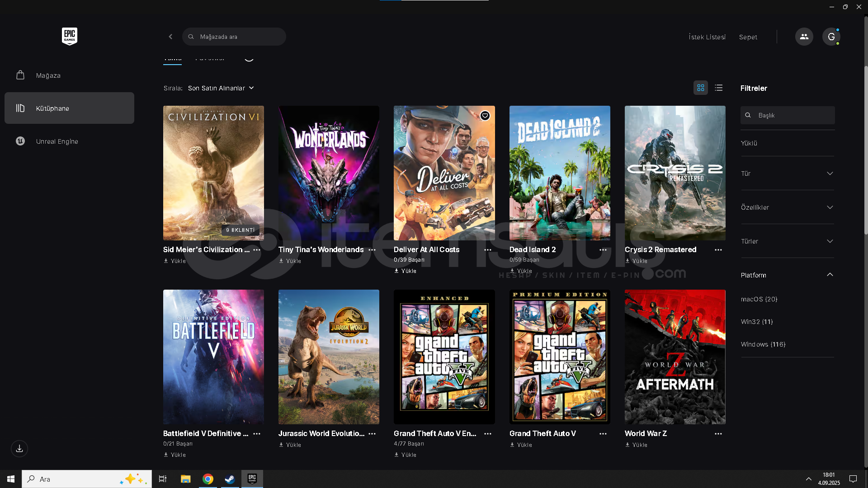The width and height of the screenshot is (868, 488).
Task: Open Unreal Engine section
Action: click(69, 141)
